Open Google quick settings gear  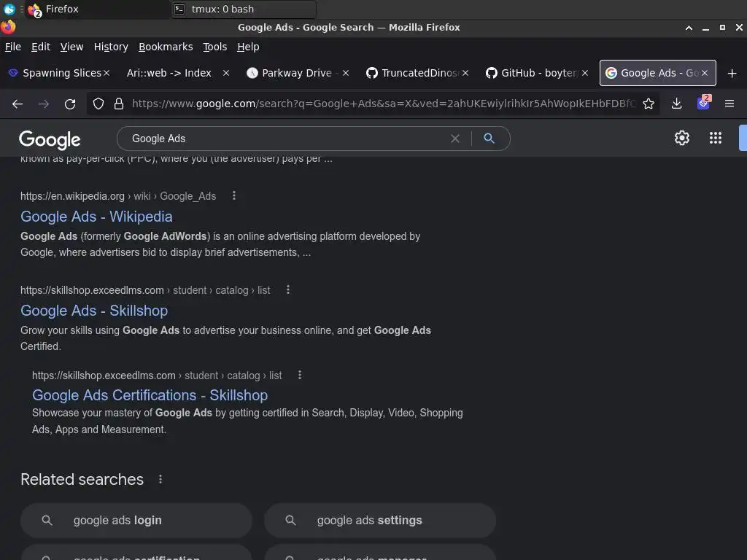click(682, 138)
